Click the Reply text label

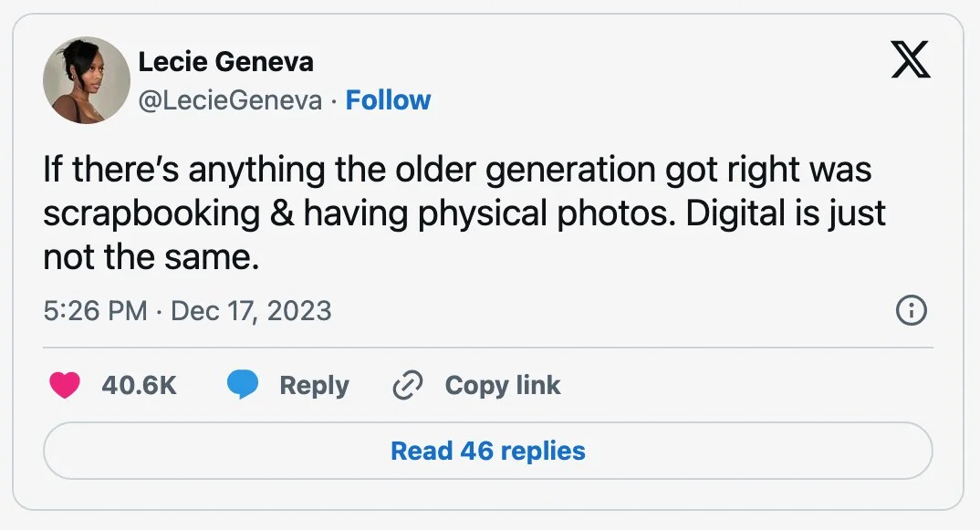click(x=314, y=386)
